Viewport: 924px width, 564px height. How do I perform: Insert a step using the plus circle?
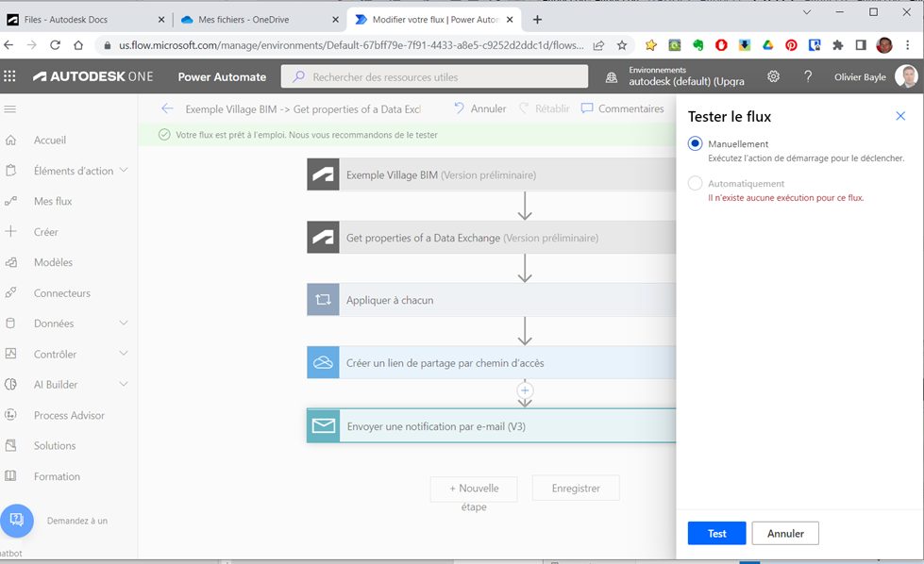[525, 390]
